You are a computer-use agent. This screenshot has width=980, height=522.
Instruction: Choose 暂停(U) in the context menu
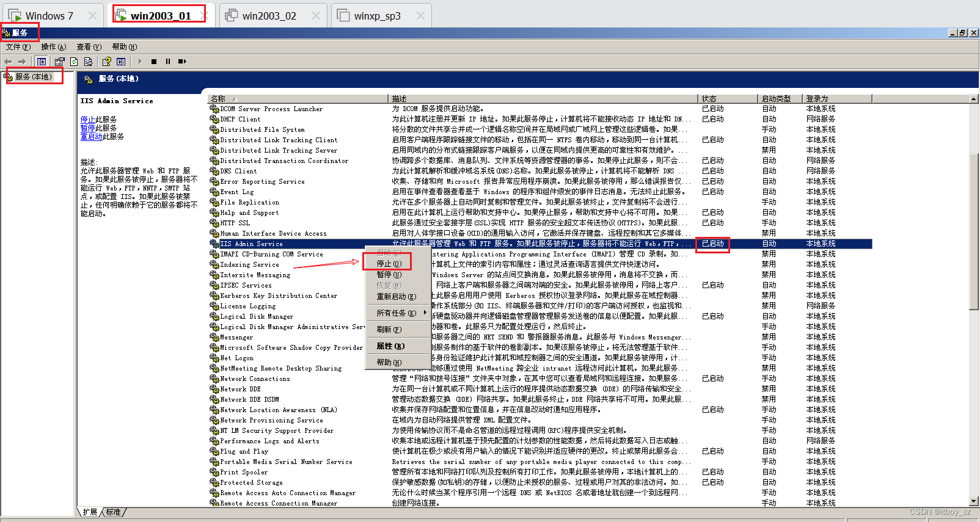click(398, 275)
